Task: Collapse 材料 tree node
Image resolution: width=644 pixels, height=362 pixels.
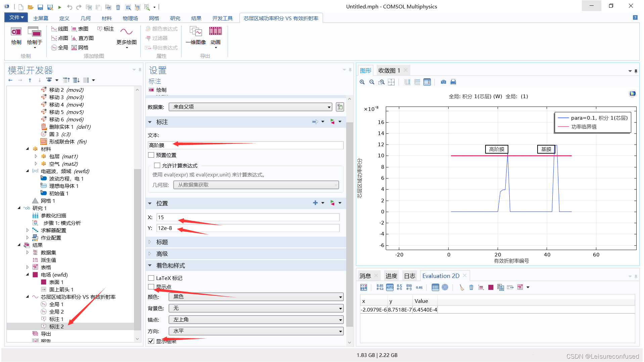Action: (x=28, y=149)
